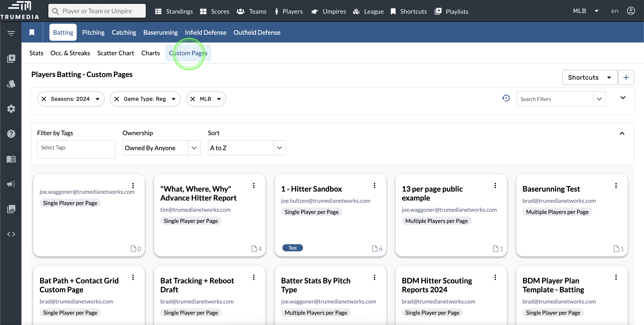Remove the Game Type: Reg filter

pyautogui.click(x=117, y=99)
